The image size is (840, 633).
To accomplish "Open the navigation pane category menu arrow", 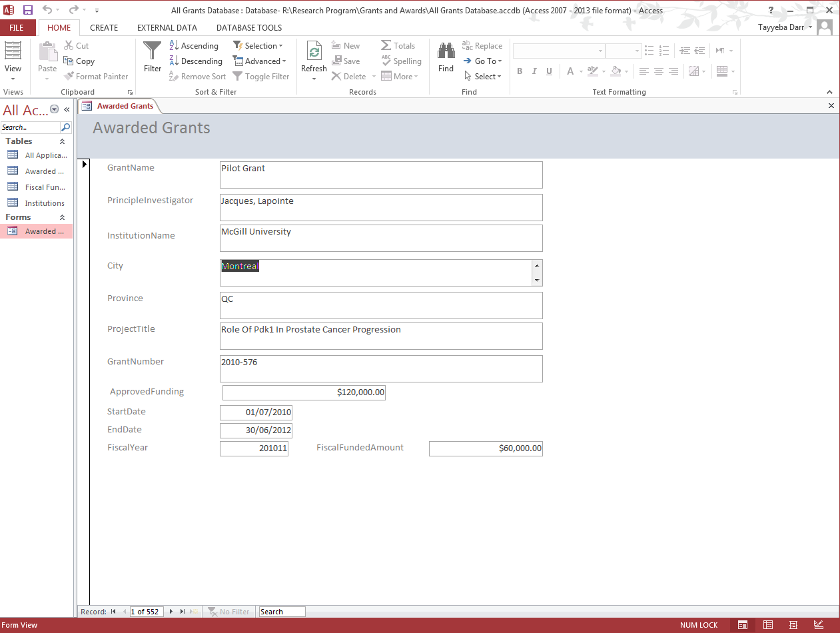I will (x=55, y=110).
